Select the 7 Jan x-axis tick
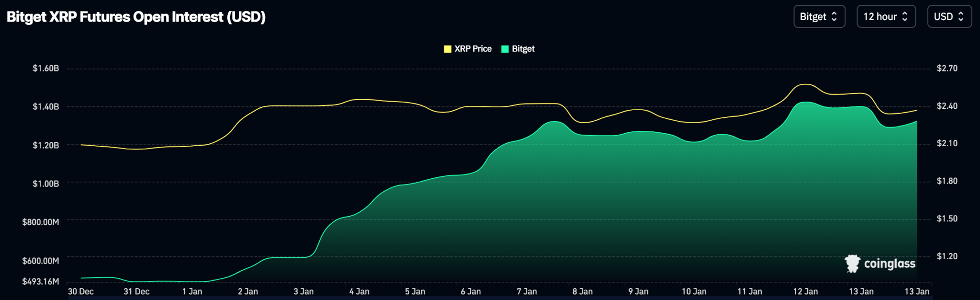Image resolution: width=980 pixels, height=300 pixels. pyautogui.click(x=526, y=291)
